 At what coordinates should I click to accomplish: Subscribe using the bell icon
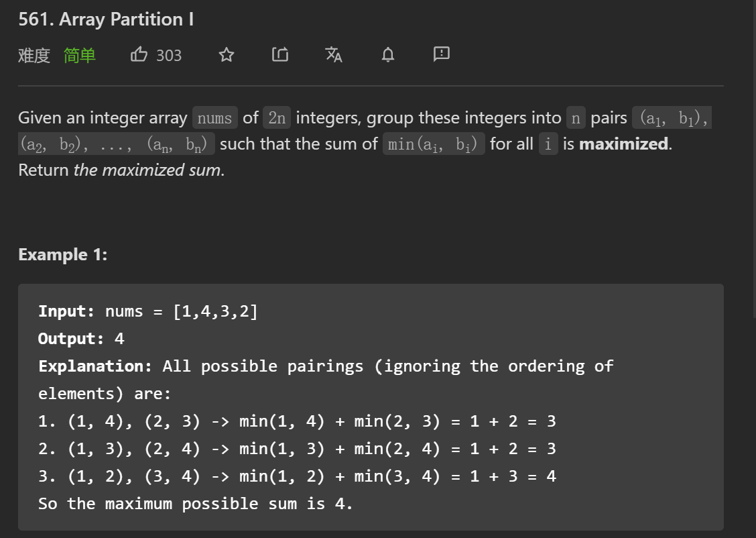coord(387,55)
